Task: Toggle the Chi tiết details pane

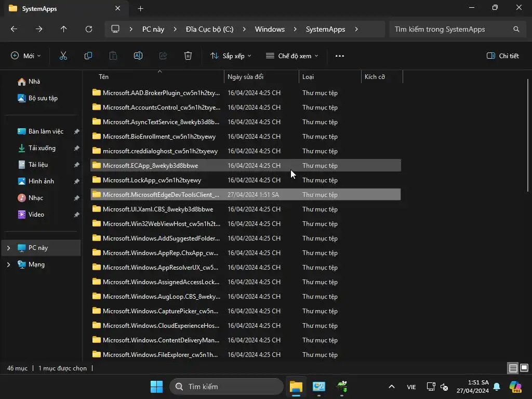Action: (x=503, y=56)
